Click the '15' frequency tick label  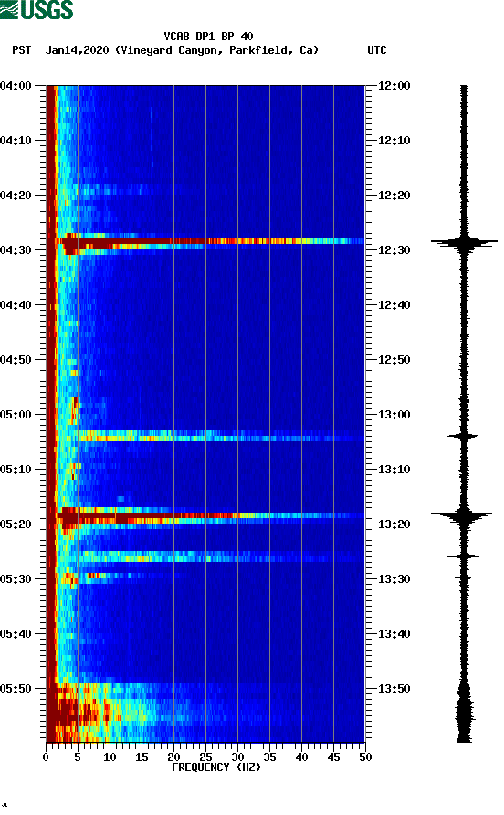point(142,757)
